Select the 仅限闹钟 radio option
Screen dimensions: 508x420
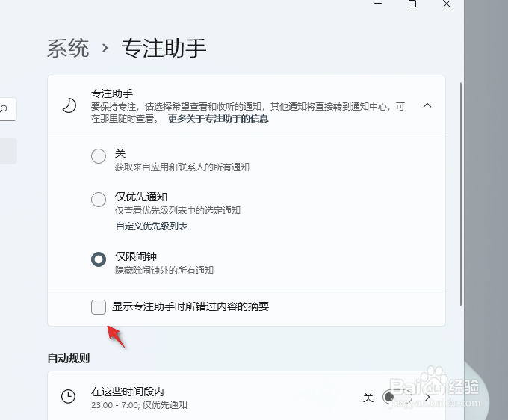click(99, 259)
